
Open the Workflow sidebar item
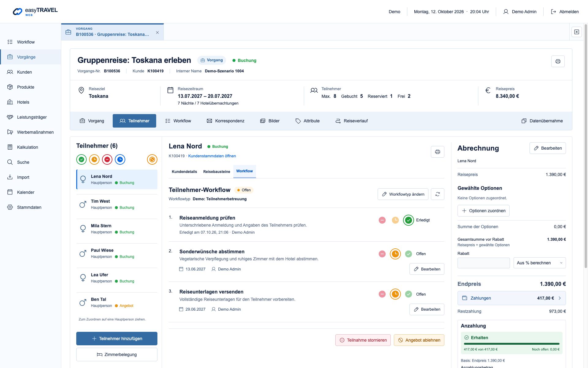31,42
